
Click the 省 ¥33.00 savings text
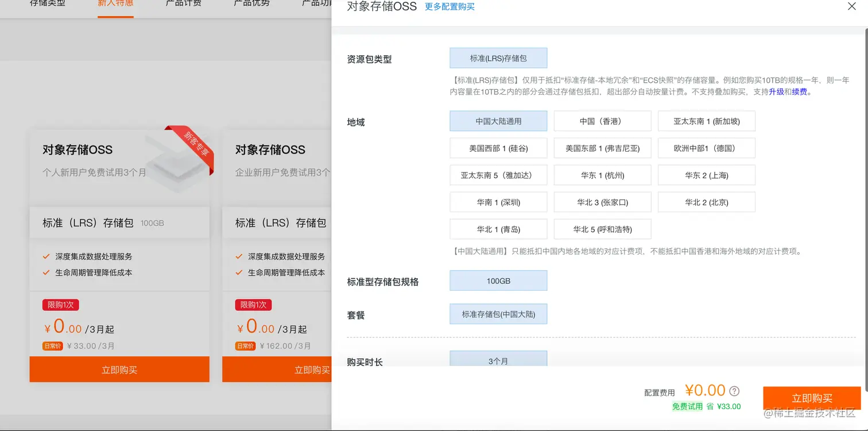pos(723,406)
